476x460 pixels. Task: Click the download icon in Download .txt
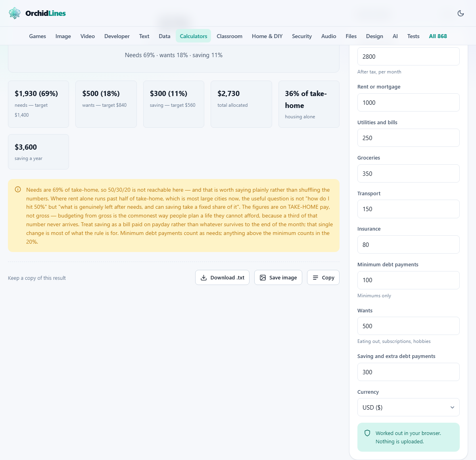click(203, 278)
